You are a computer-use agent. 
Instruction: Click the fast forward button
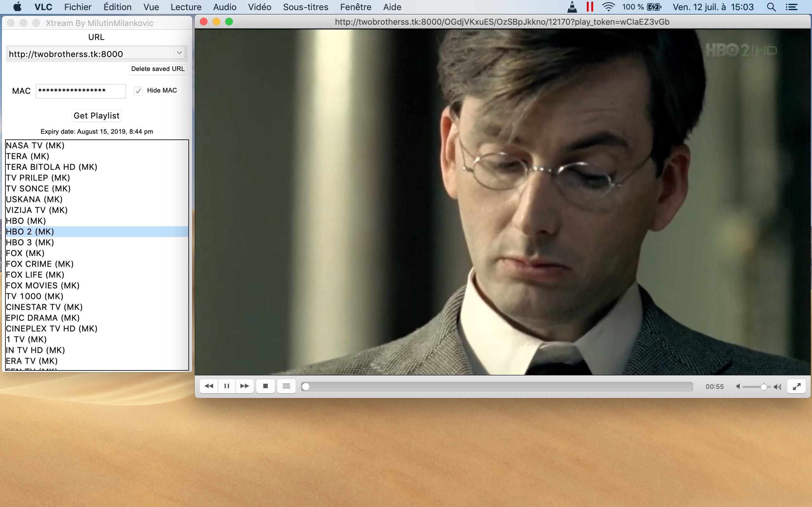(245, 386)
